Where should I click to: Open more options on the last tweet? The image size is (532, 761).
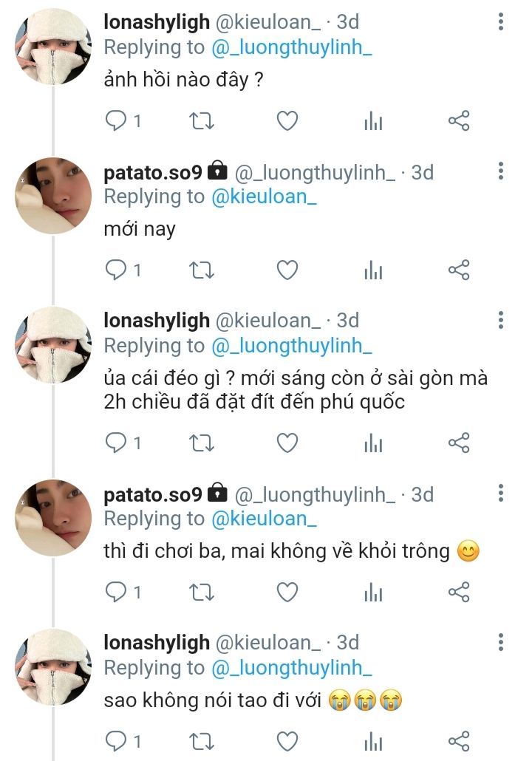tap(501, 642)
